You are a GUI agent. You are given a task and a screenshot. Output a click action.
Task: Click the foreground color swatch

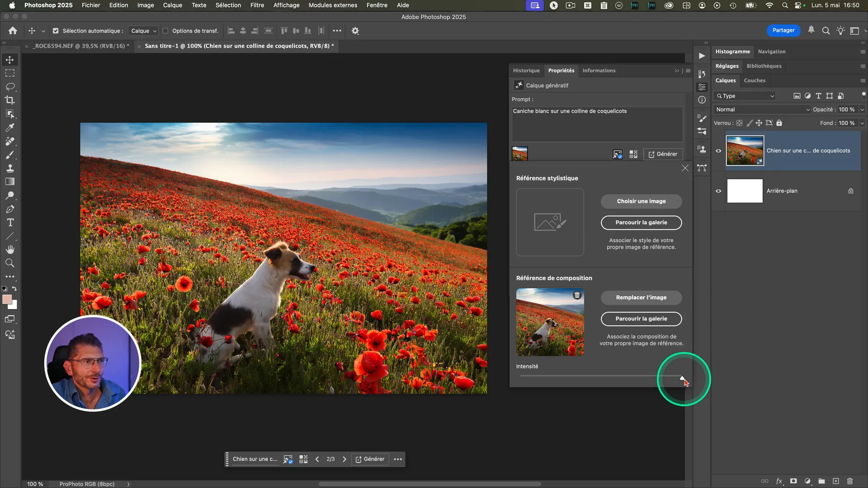pyautogui.click(x=7, y=300)
